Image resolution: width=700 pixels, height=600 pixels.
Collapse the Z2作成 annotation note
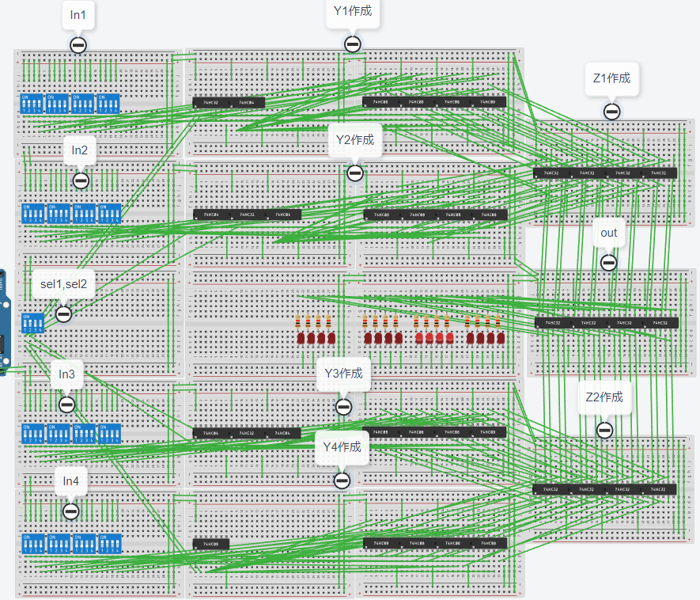coord(605,431)
